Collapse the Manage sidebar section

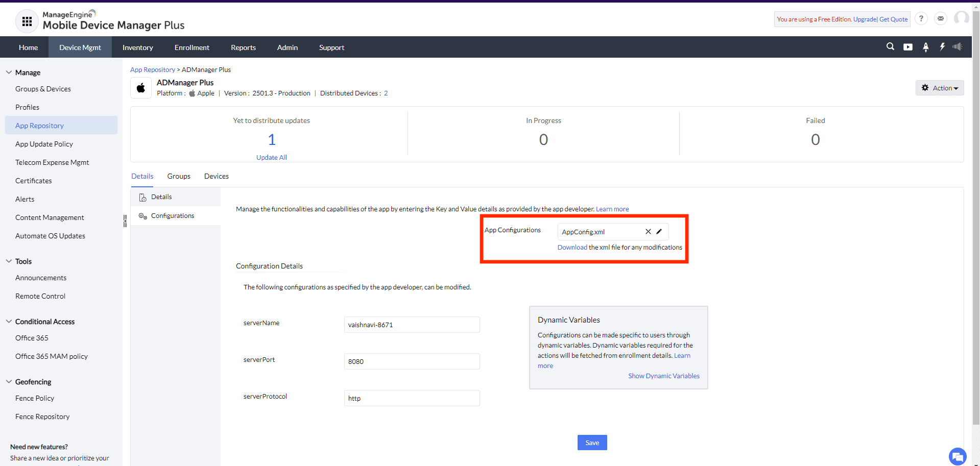click(9, 72)
